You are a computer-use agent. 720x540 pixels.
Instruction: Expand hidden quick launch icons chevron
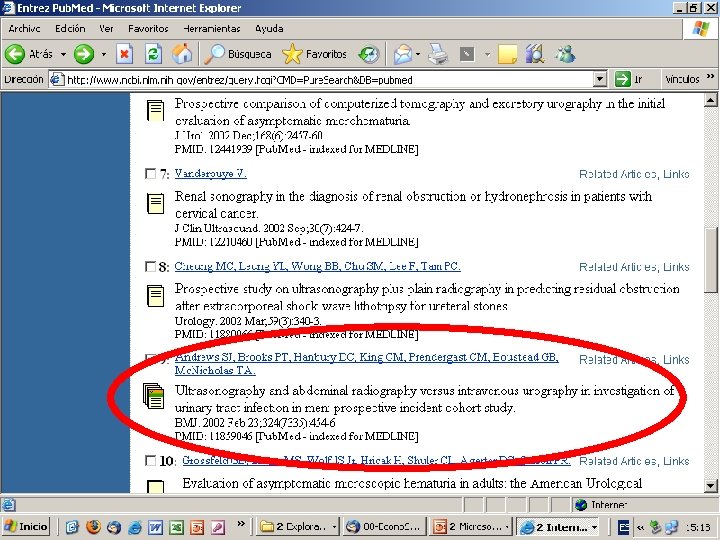click(x=241, y=523)
